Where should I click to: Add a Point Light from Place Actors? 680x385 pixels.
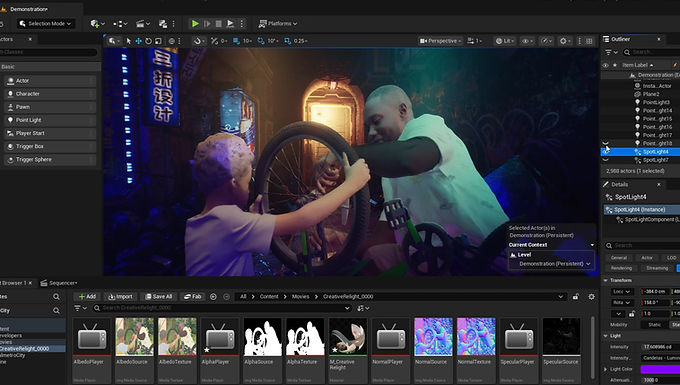tap(50, 120)
